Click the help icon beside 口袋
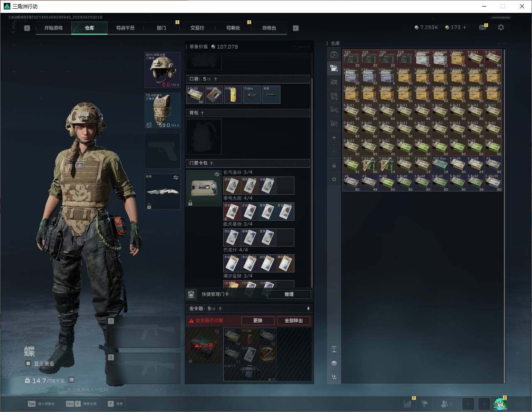 [215, 79]
